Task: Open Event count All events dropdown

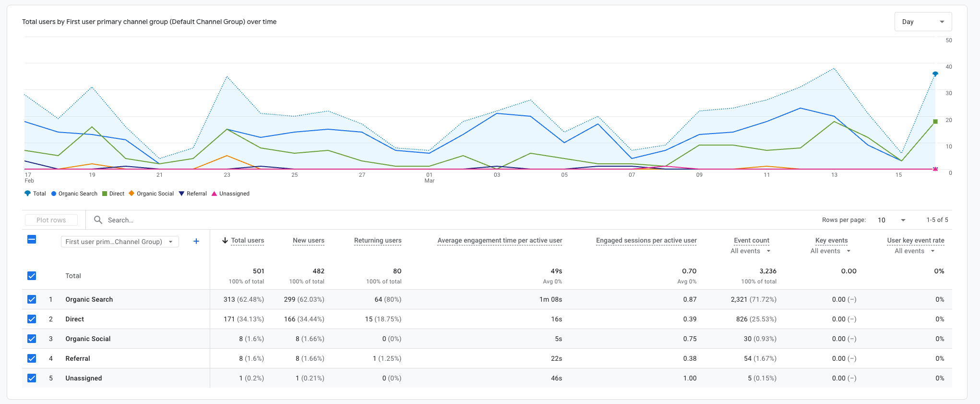Action: (x=751, y=251)
